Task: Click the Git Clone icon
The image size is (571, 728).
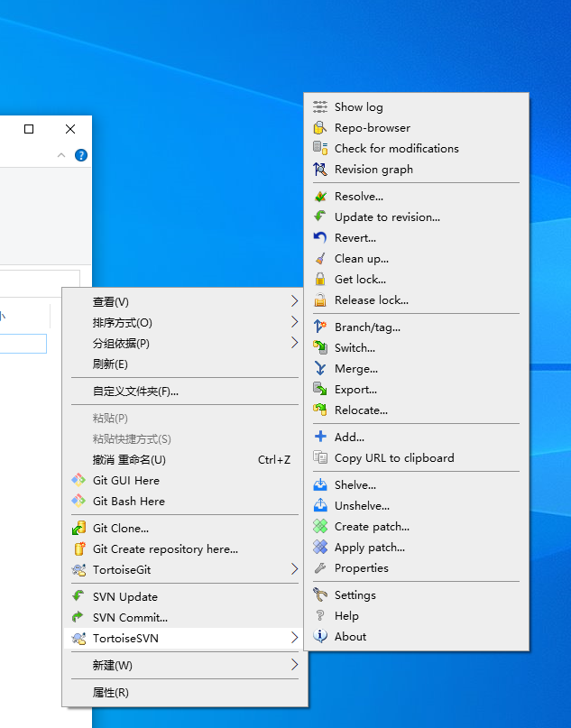Action: pos(78,528)
